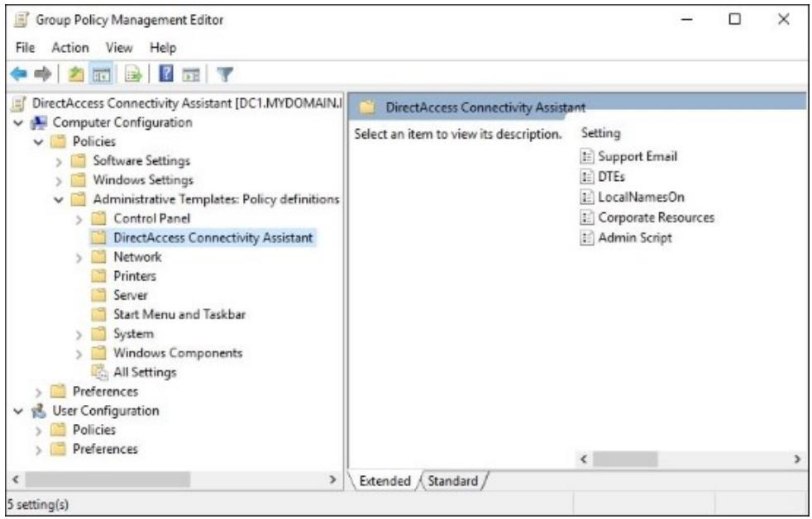Click the User Configuration node icon
The height and width of the screenshot is (519, 812).
(39, 412)
